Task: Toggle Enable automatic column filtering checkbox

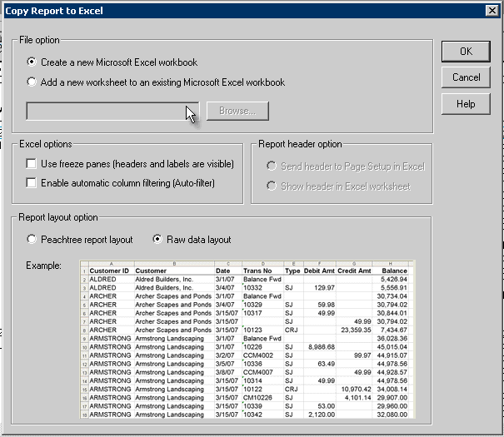Action: coord(31,182)
